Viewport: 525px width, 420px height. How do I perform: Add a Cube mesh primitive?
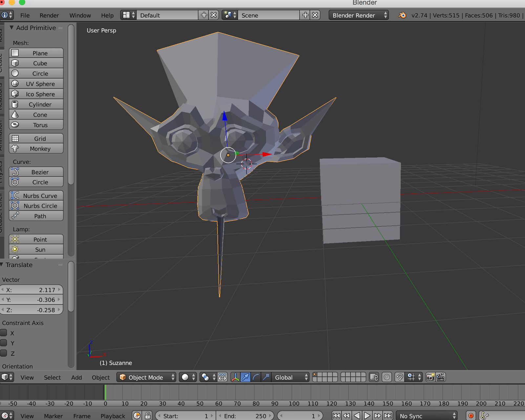tap(36, 63)
